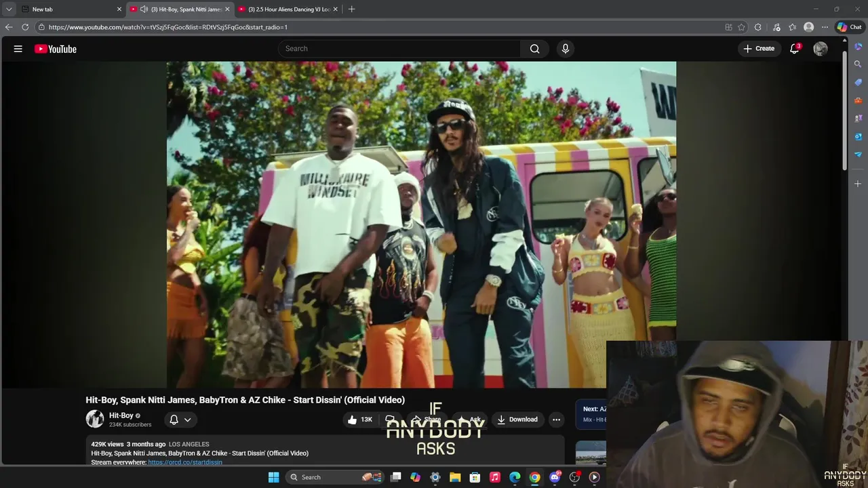The width and height of the screenshot is (868, 488).
Task: Go back with the browser back arrow
Action: (8, 27)
